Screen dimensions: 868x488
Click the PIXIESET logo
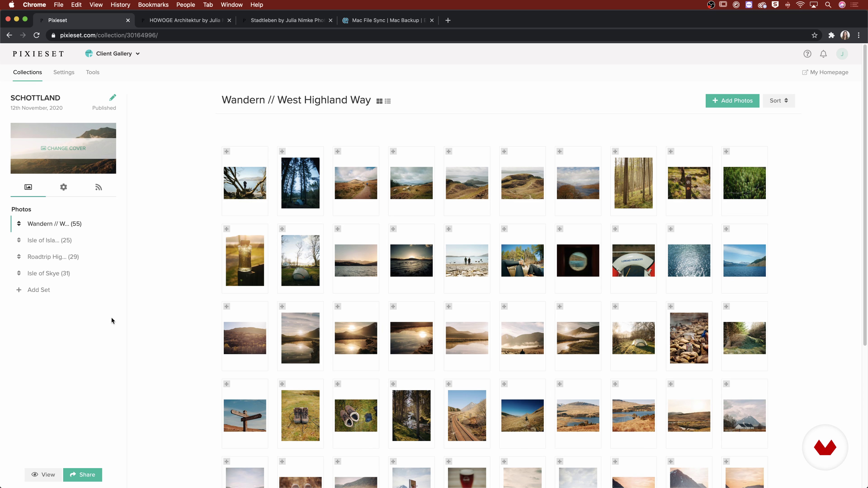coord(38,54)
